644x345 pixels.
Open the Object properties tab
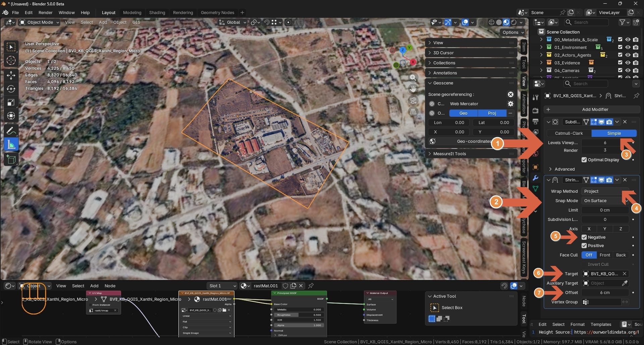535,167
